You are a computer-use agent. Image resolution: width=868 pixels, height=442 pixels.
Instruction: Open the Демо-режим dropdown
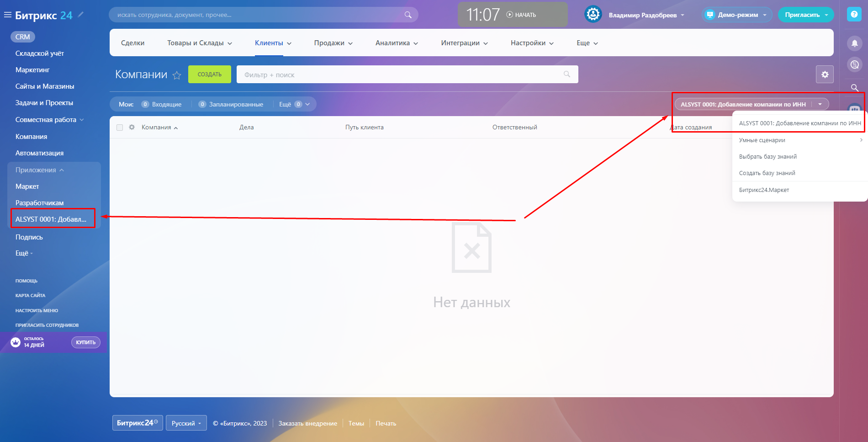coord(737,15)
